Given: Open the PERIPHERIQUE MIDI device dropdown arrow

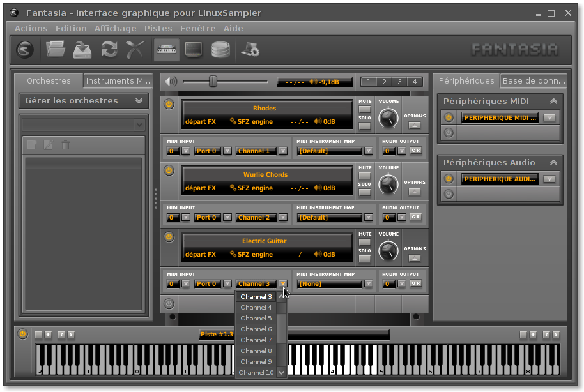Looking at the screenshot, I should (x=549, y=117).
